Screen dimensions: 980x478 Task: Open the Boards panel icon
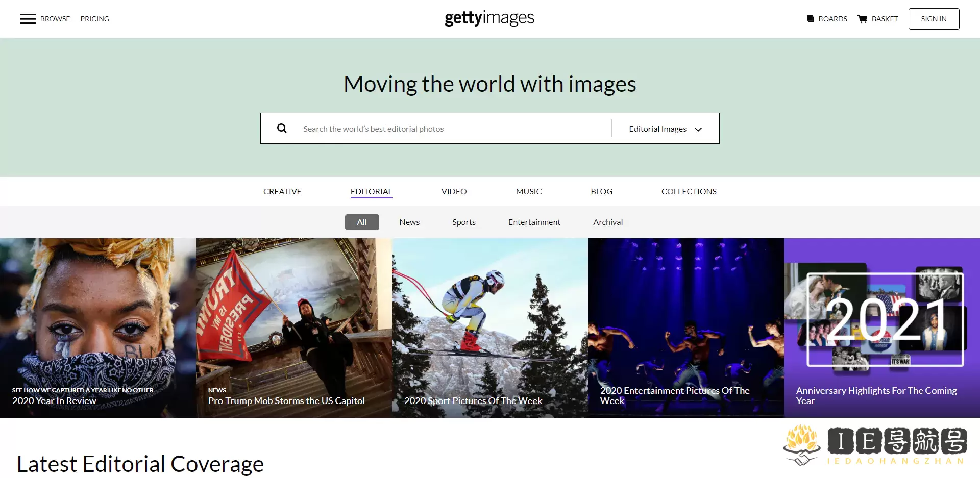[x=811, y=19]
